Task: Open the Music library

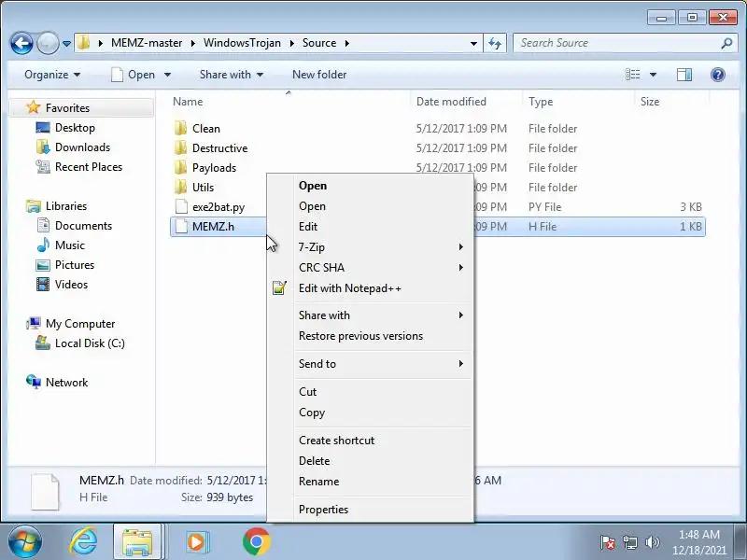Action: [x=69, y=245]
